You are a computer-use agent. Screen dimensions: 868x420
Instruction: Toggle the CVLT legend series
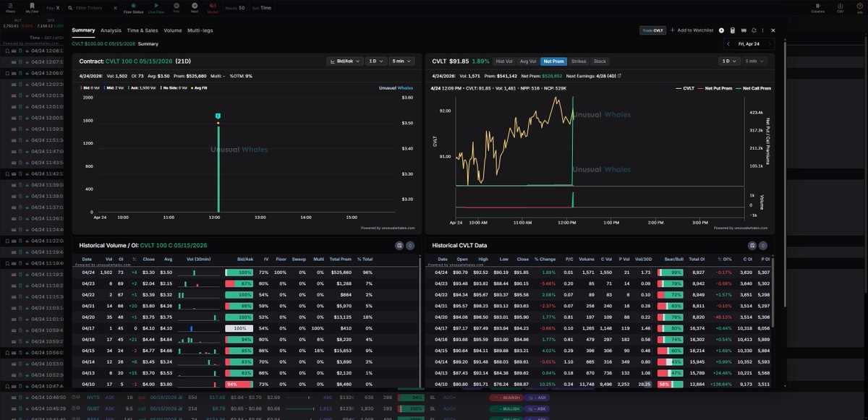click(685, 87)
